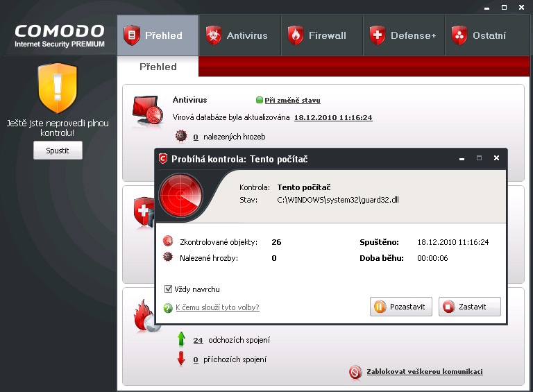The image size is (533, 392).
Task: Open the 'Při změně stavu' link
Action: tap(292, 100)
